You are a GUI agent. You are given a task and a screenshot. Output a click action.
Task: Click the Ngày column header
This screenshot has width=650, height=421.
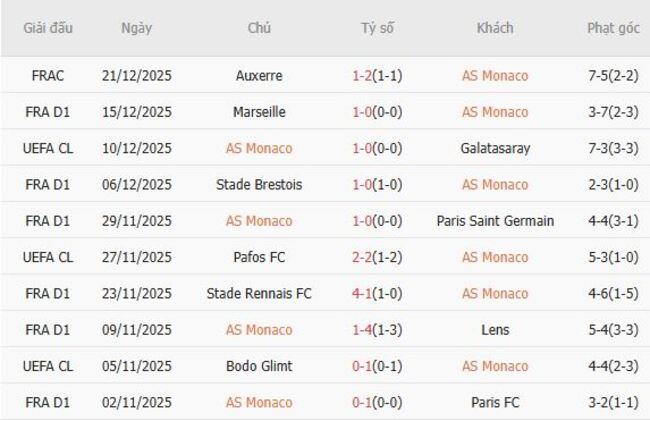137,28
